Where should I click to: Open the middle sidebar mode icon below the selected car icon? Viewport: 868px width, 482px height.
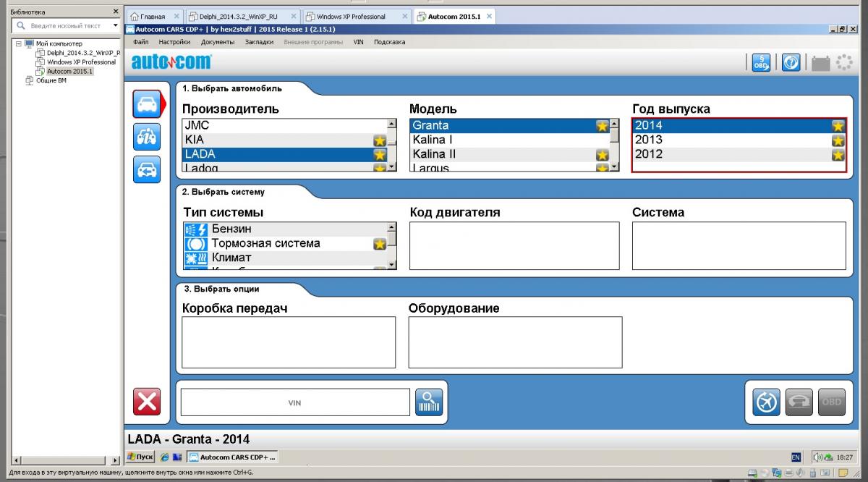coord(147,137)
